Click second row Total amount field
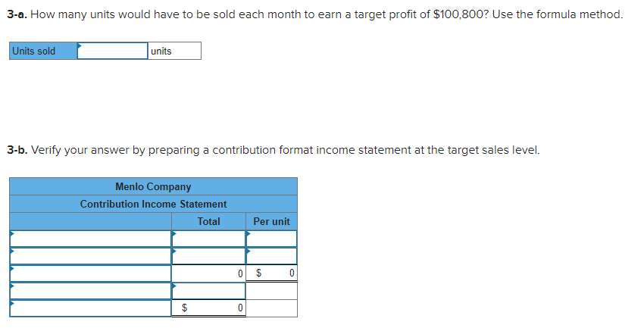644x328 pixels. pos(208,256)
